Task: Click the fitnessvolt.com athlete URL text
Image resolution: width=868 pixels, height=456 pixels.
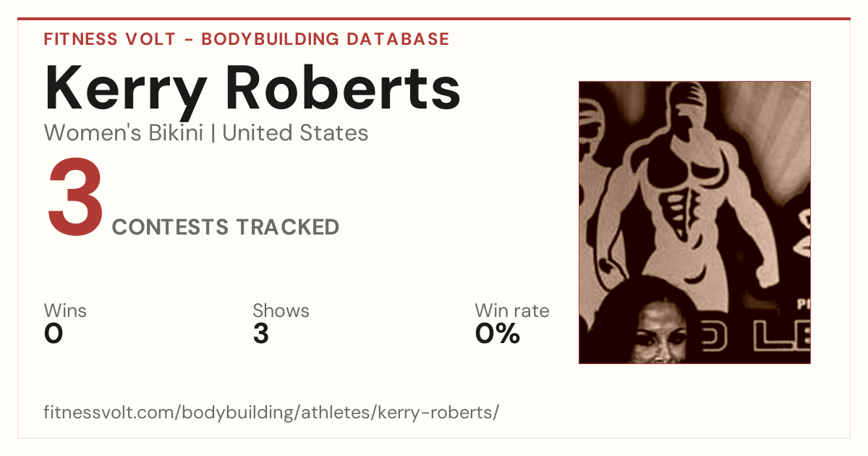Action: pos(271,413)
